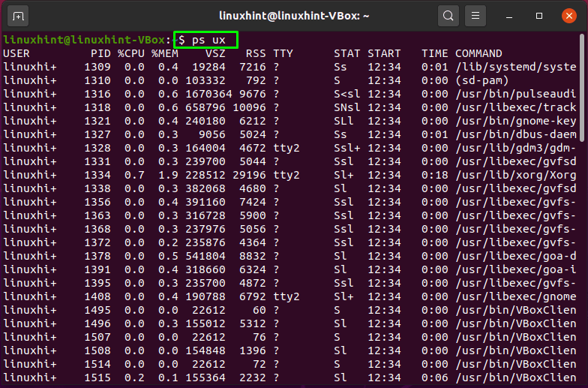Click PID 1338

[97, 189]
